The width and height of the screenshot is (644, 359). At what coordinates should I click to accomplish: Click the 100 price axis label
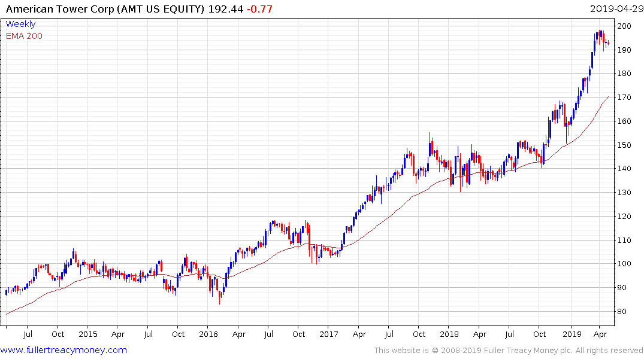(624, 264)
